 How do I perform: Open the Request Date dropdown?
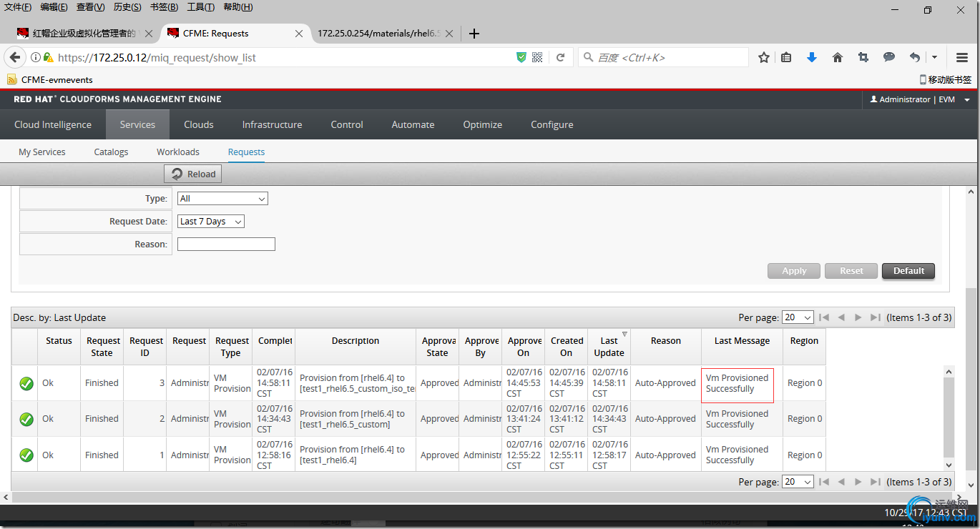tap(211, 222)
